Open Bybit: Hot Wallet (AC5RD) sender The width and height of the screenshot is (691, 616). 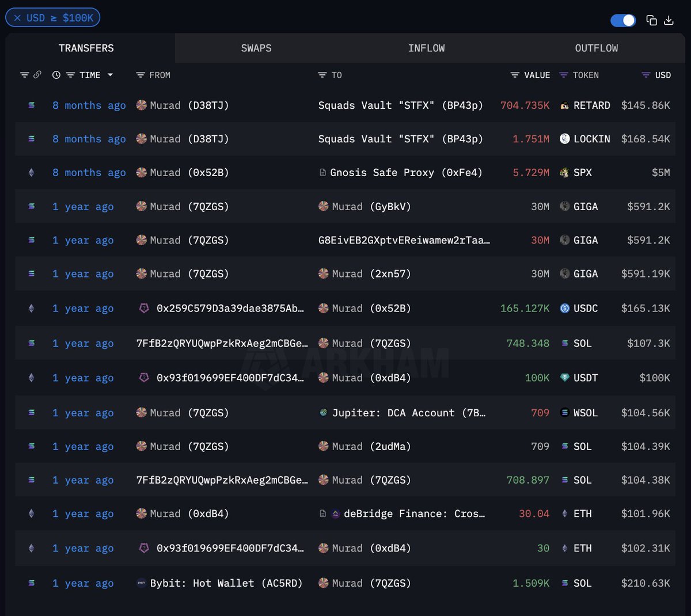click(226, 583)
